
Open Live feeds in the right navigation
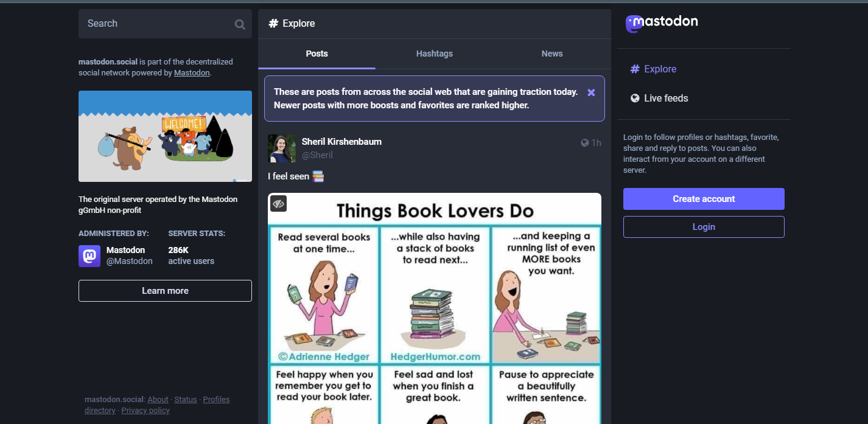click(x=659, y=98)
